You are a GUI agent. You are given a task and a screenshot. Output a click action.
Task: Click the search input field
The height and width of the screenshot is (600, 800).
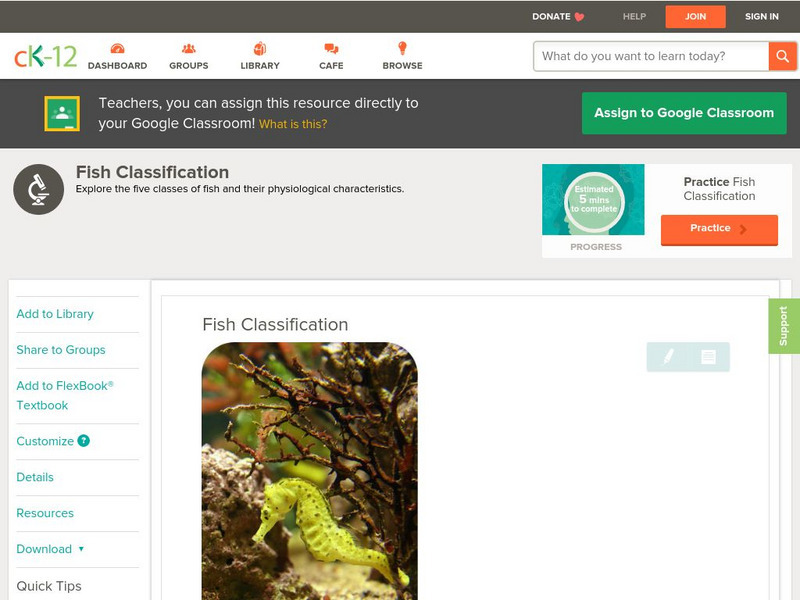coord(651,56)
